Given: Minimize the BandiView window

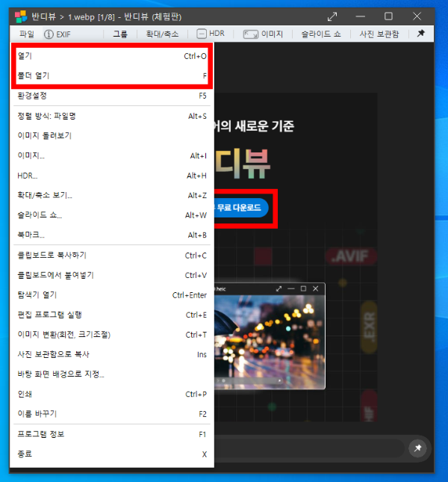Looking at the screenshot, I should (360, 16).
